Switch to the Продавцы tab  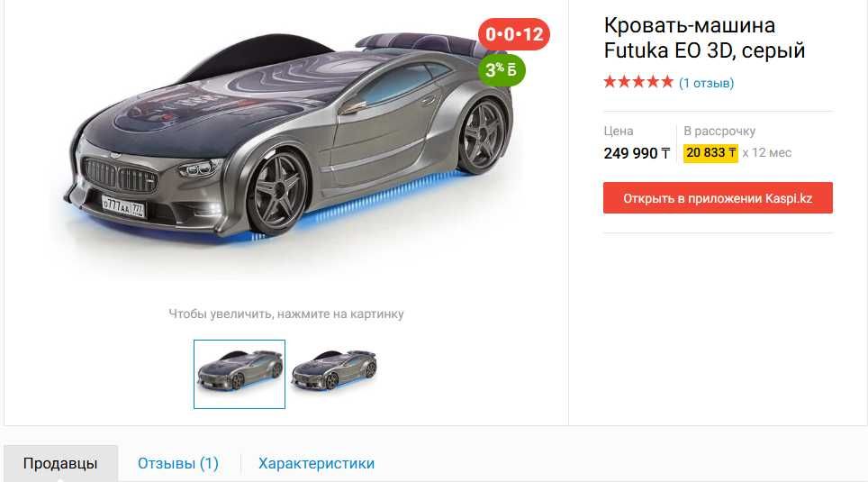click(60, 463)
